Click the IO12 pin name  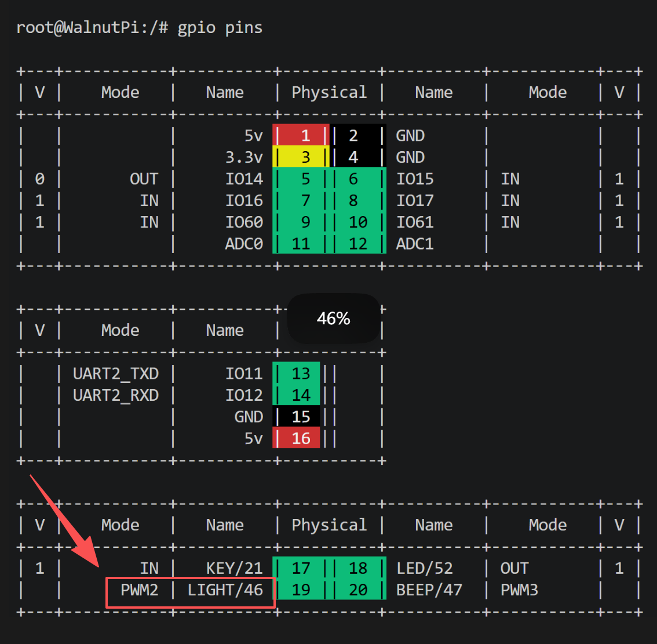click(x=244, y=396)
